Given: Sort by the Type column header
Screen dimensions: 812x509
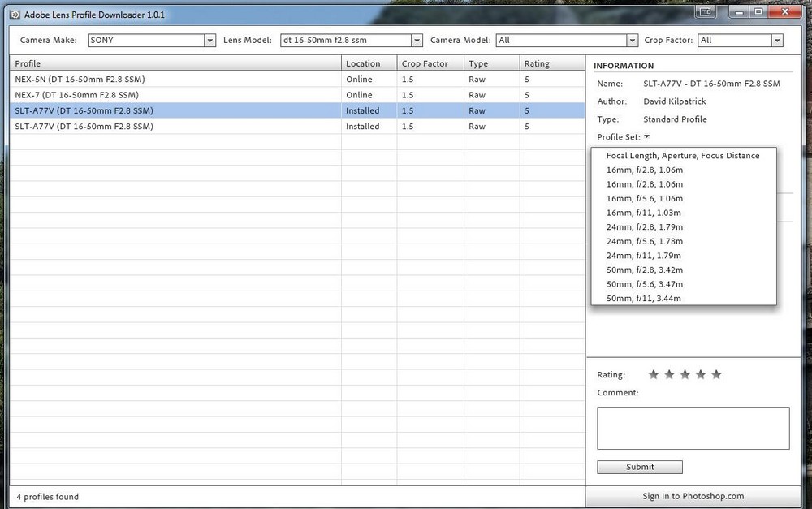Looking at the screenshot, I should (491, 63).
